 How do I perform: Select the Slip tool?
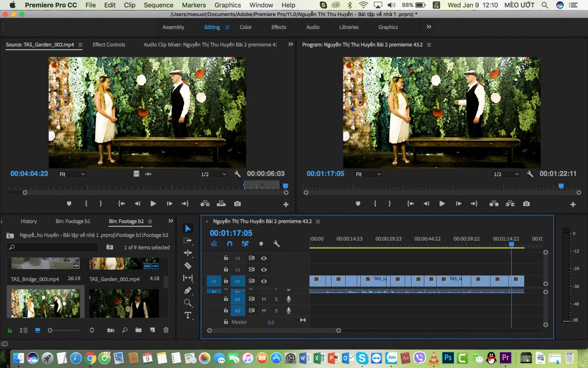click(188, 278)
